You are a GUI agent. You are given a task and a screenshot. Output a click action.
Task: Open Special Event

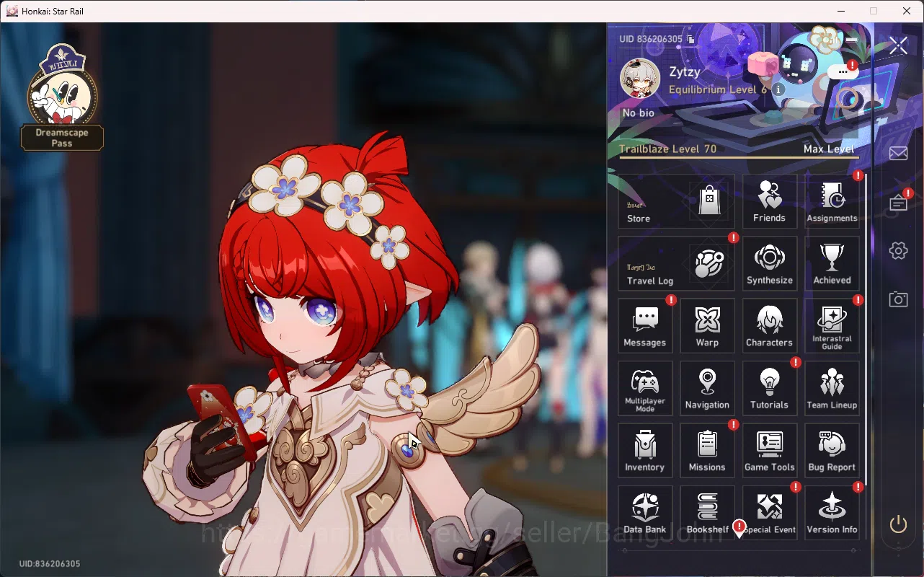(x=770, y=513)
